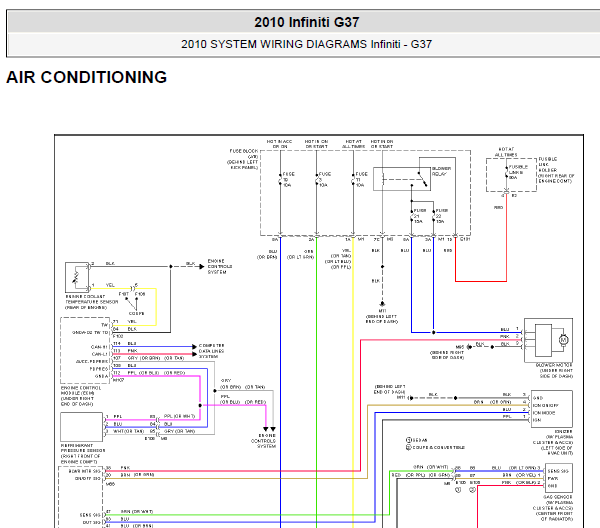
Task: Click the "COUPE" note near F107 F108
Action: (x=136, y=313)
